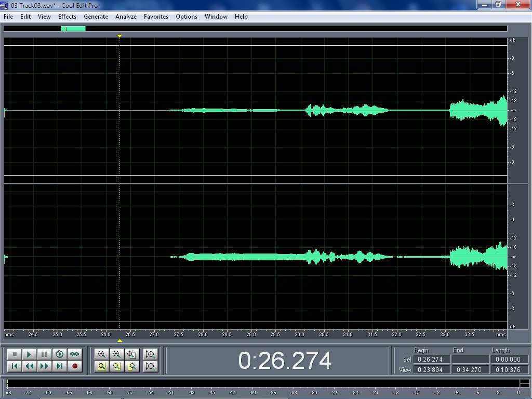This screenshot has height=399, width=532.
Task: Zoom Out vertically icon
Action: tap(150, 366)
